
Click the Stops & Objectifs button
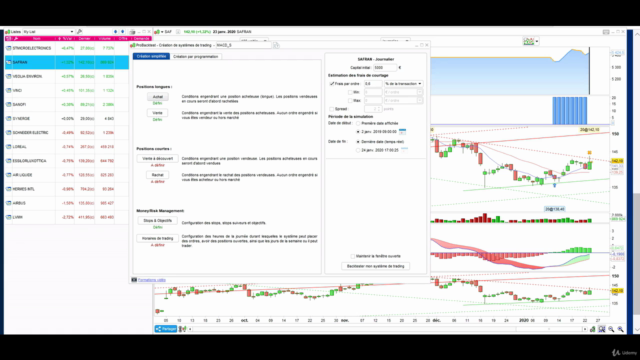click(x=158, y=220)
